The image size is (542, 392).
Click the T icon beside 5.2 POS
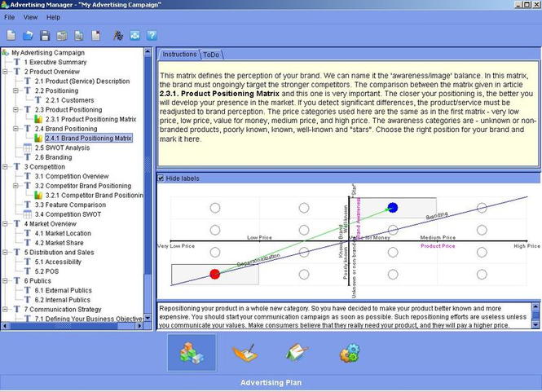point(28,271)
